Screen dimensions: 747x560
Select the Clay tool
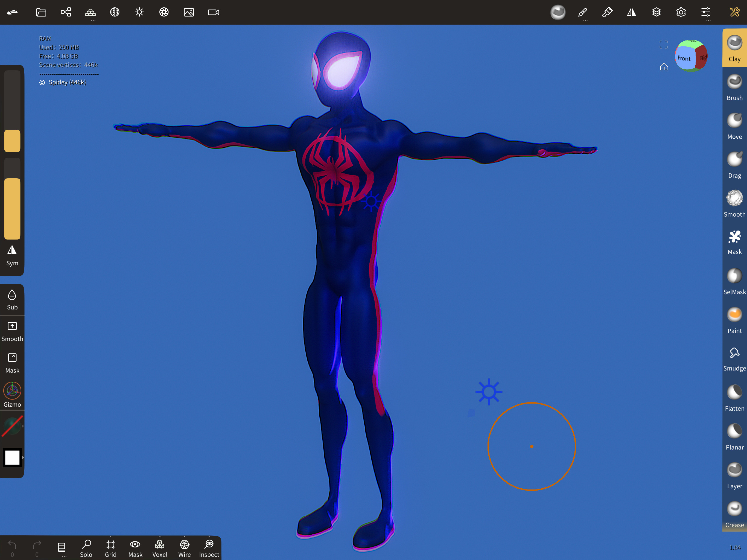[734, 48]
